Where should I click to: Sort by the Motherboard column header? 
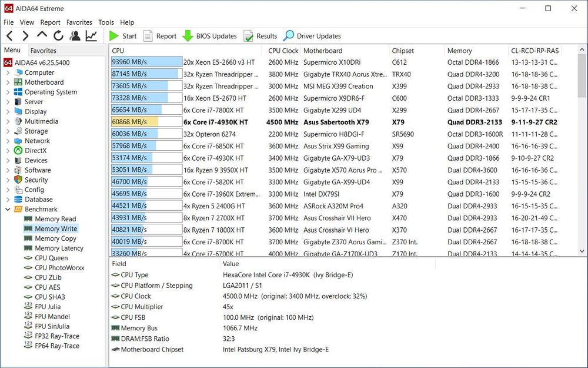pyautogui.click(x=345, y=51)
